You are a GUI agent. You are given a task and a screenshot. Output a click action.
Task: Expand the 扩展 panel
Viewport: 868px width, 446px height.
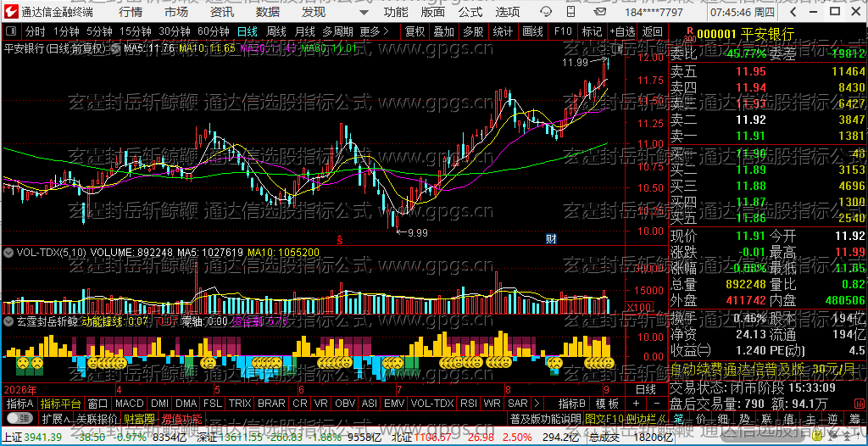tap(57, 417)
